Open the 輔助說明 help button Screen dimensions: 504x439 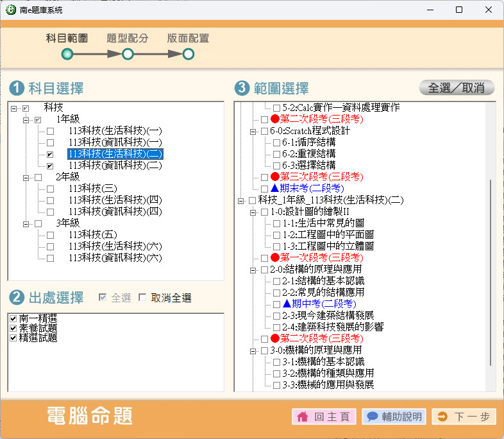coord(394,417)
